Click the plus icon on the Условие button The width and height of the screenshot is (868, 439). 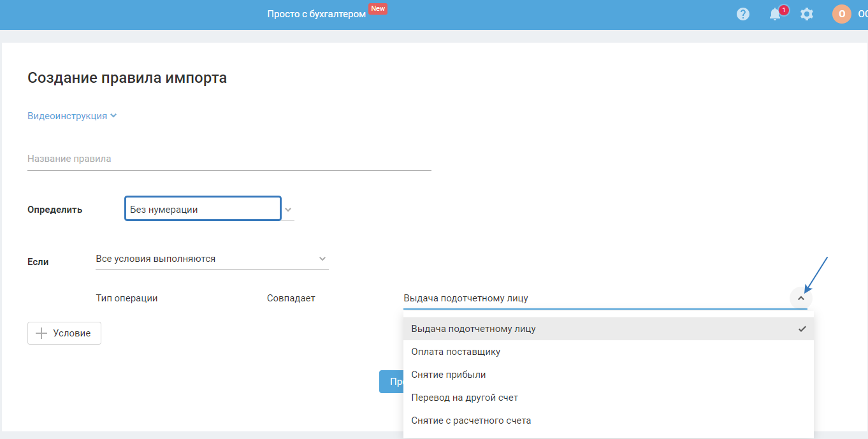[41, 333]
